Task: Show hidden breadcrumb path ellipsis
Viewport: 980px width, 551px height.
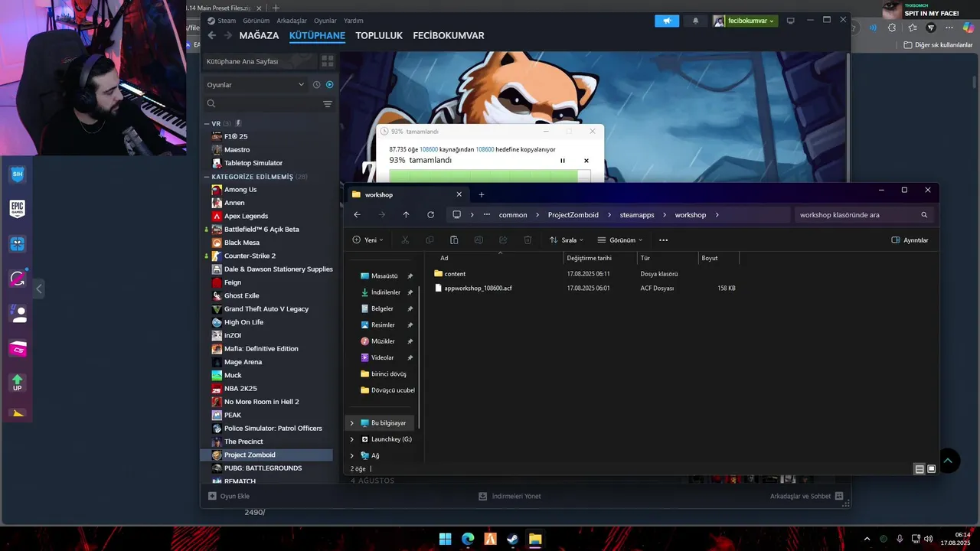Action: point(486,215)
